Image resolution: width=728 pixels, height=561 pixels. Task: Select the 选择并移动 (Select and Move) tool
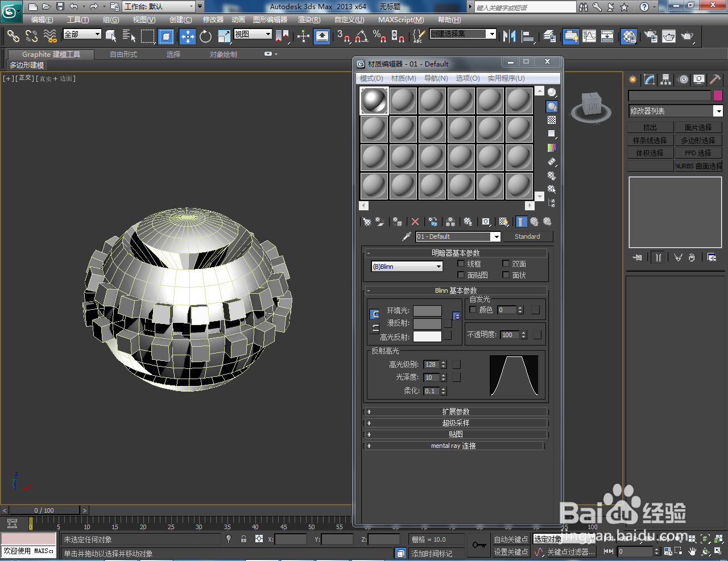187,36
